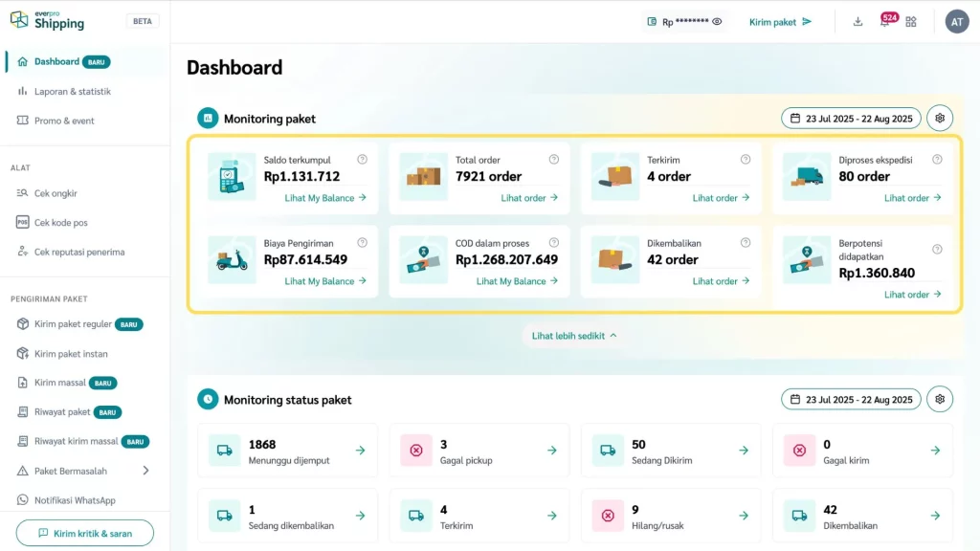Select Cek ongkir from sidebar
This screenshot has height=551, width=980.
(x=56, y=193)
